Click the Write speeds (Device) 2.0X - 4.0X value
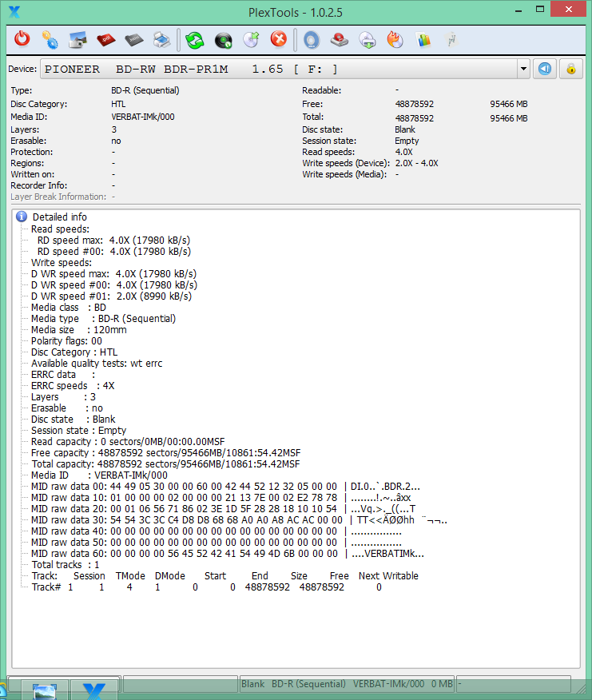The height and width of the screenshot is (700, 592). (416, 163)
